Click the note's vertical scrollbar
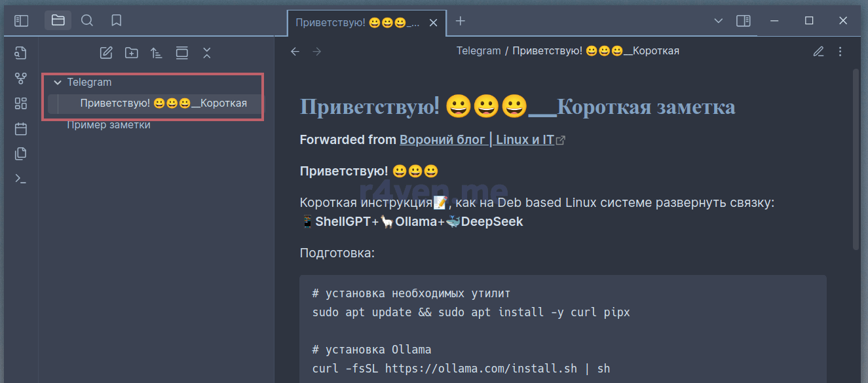This screenshot has height=383, width=868. pos(856,159)
